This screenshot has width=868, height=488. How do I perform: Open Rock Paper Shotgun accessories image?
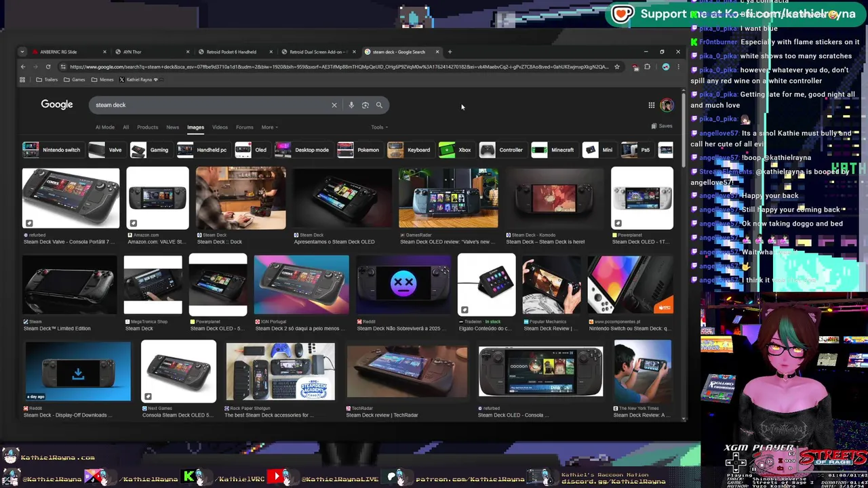(280, 371)
